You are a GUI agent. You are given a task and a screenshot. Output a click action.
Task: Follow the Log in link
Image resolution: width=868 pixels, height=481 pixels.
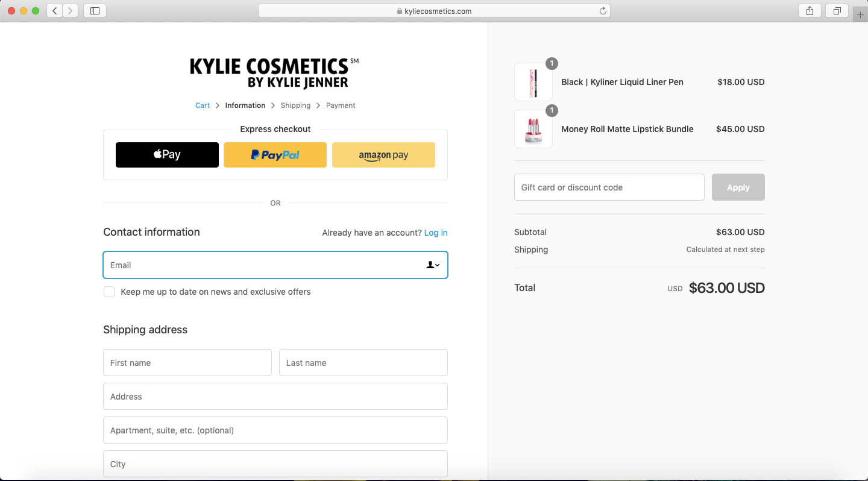tap(436, 233)
